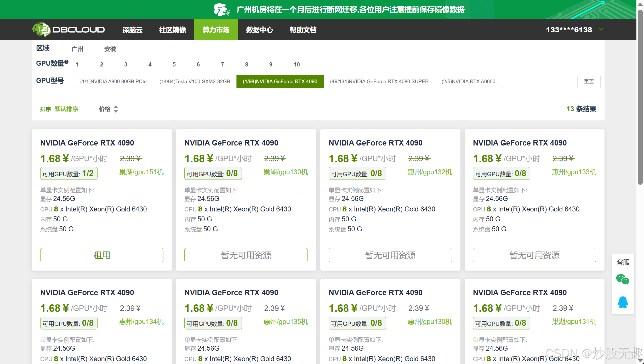Open the 惠州/gpu135机 machine link
The height and width of the screenshot is (364, 644).
[x=286, y=322]
